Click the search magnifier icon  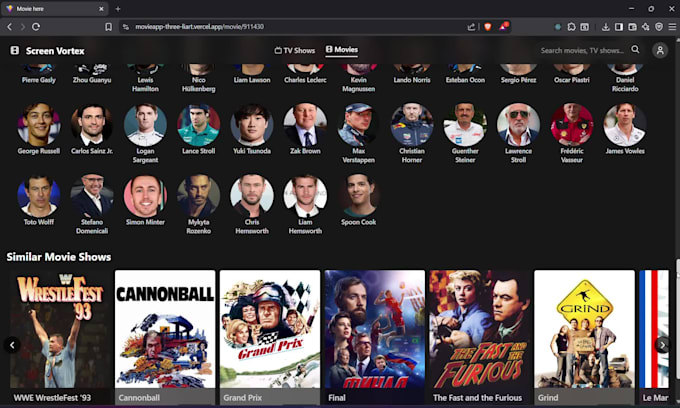635,49
